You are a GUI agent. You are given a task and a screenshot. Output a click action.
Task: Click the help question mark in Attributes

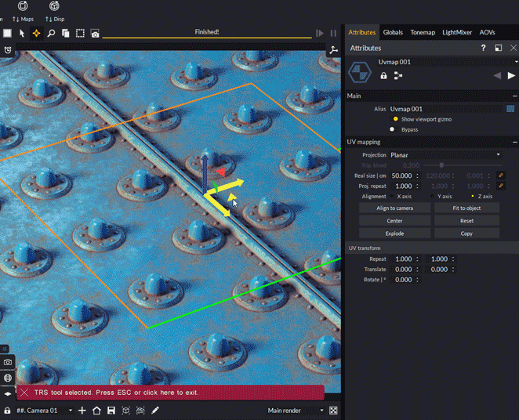[483, 49]
